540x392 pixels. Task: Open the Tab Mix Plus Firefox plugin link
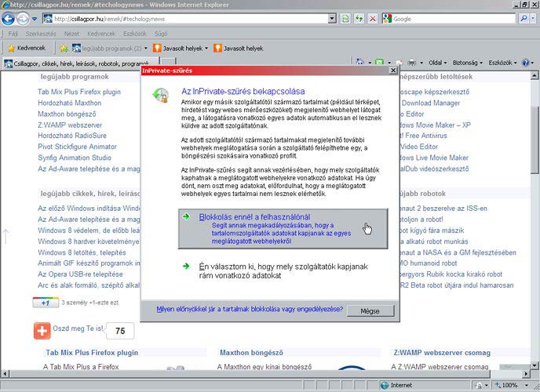click(x=79, y=92)
